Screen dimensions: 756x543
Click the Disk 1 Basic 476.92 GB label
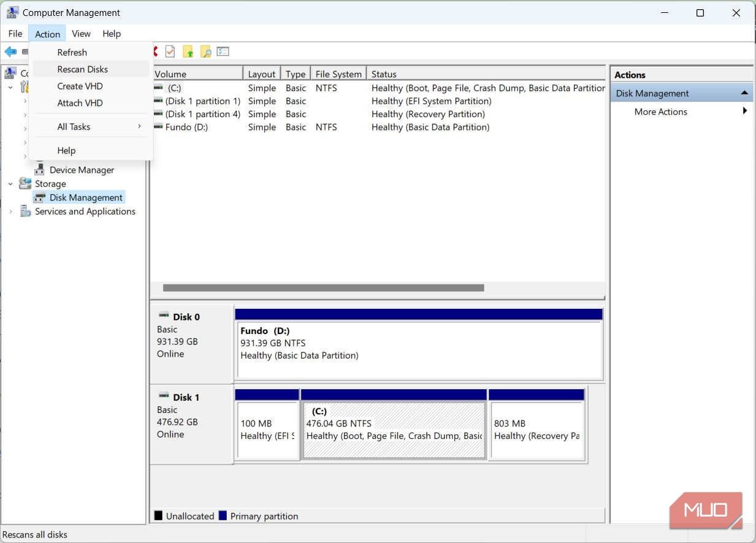pyautogui.click(x=191, y=424)
